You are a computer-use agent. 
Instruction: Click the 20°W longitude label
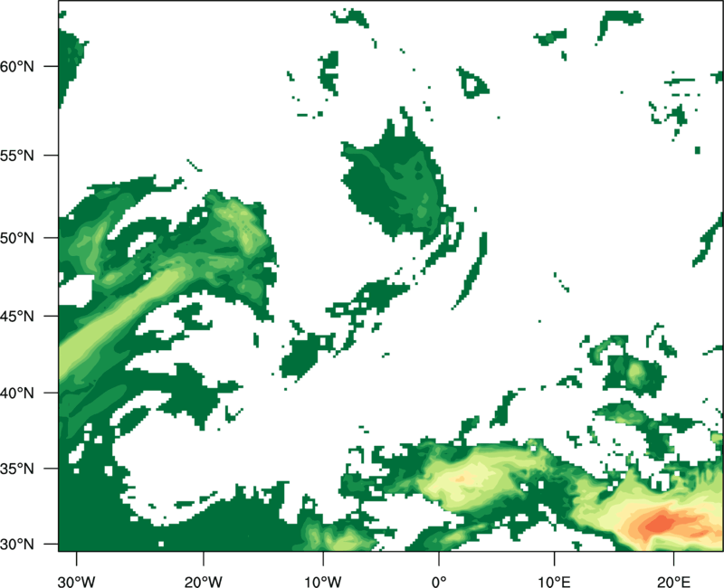click(203, 581)
